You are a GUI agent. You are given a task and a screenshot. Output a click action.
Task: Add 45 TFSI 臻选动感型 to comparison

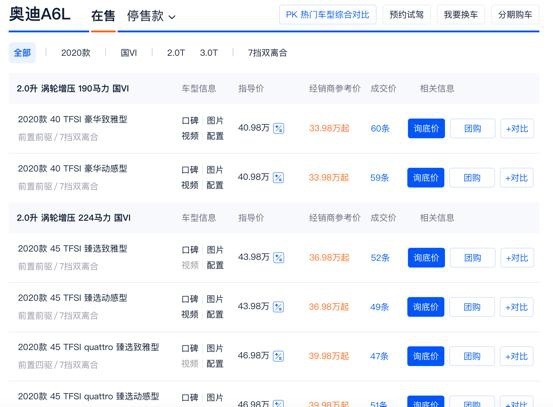pos(517,307)
